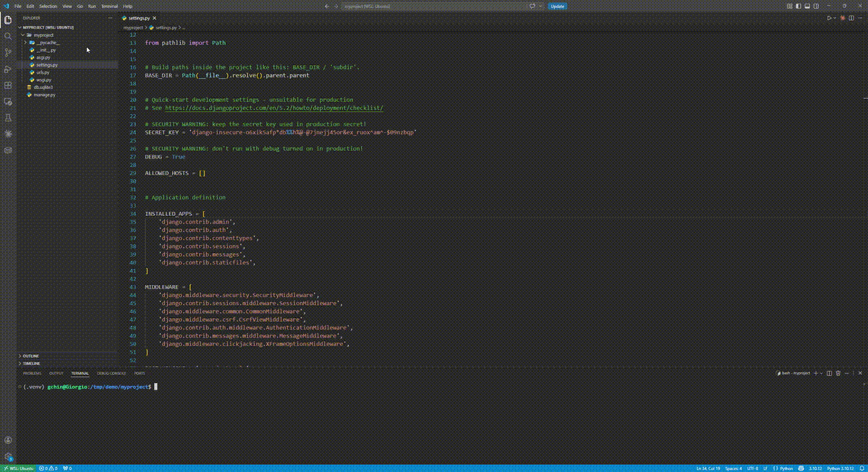
Task: Open the Search view in activity bar
Action: pos(8,36)
